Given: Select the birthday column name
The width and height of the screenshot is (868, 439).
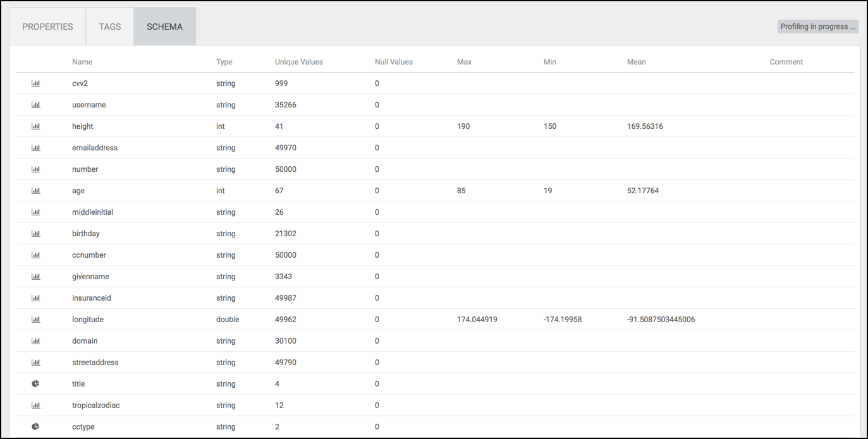Looking at the screenshot, I should 86,234.
